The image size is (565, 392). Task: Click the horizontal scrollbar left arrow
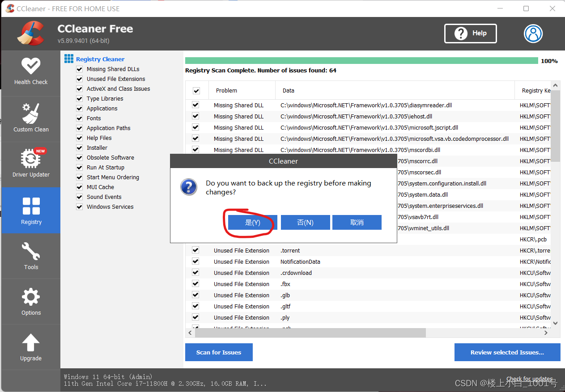pos(190,333)
